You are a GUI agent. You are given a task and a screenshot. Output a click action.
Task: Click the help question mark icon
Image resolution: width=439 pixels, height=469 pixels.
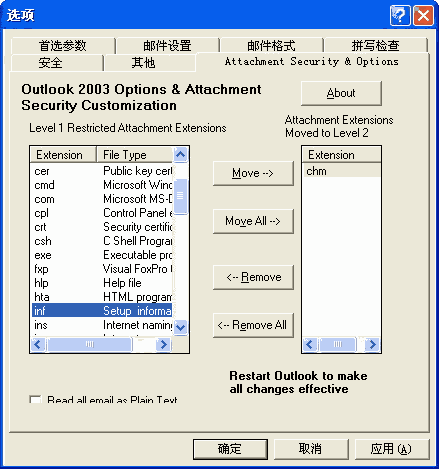[400, 15]
